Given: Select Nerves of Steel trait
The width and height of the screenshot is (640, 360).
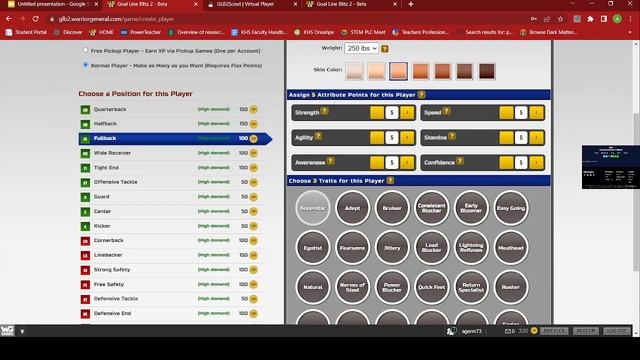Looking at the screenshot, I should point(352,287).
